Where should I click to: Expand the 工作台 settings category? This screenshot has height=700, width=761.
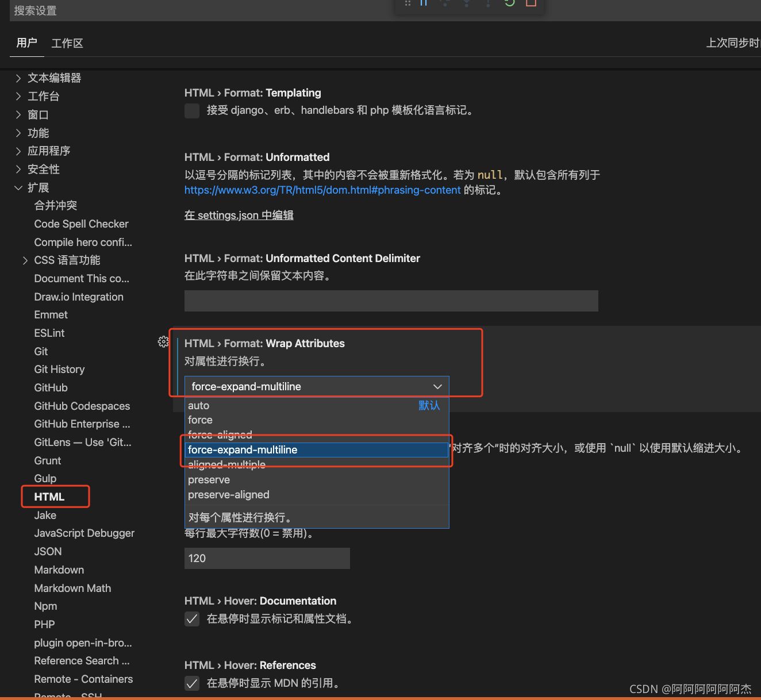click(x=18, y=97)
